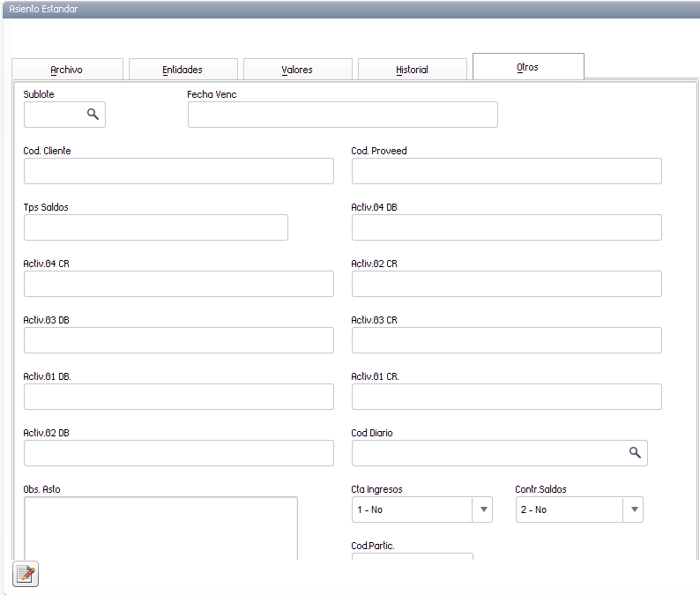
Task: Click the 'Cta Ingresos' label
Action: [376, 489]
